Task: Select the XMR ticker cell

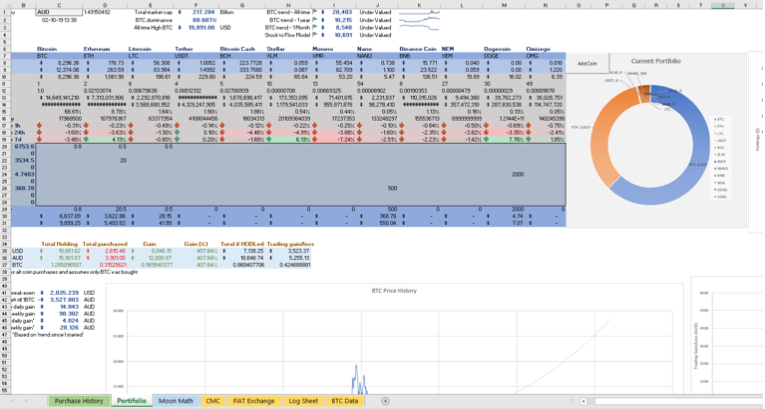Action: coord(334,56)
